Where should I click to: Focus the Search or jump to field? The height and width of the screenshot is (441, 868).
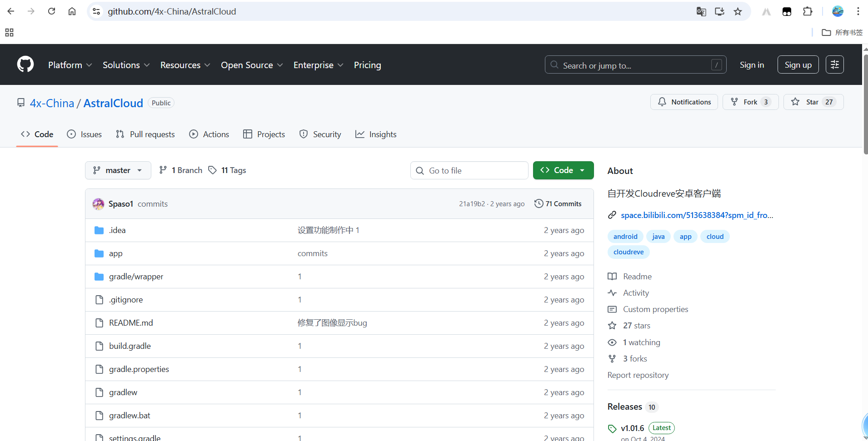635,64
